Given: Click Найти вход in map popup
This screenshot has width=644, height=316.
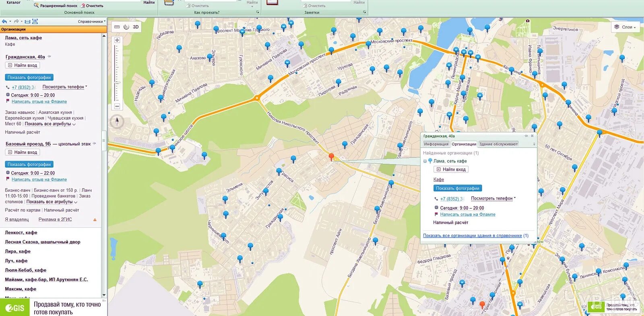Looking at the screenshot, I should click(x=451, y=169).
